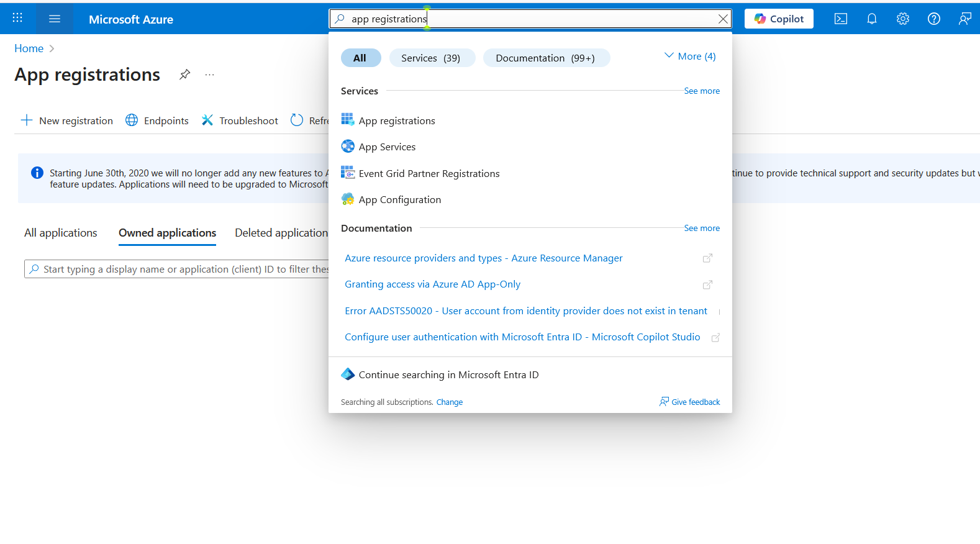This screenshot has height=544, width=980.
Task: Click inside the search box with 'app registrations'
Action: (x=530, y=19)
